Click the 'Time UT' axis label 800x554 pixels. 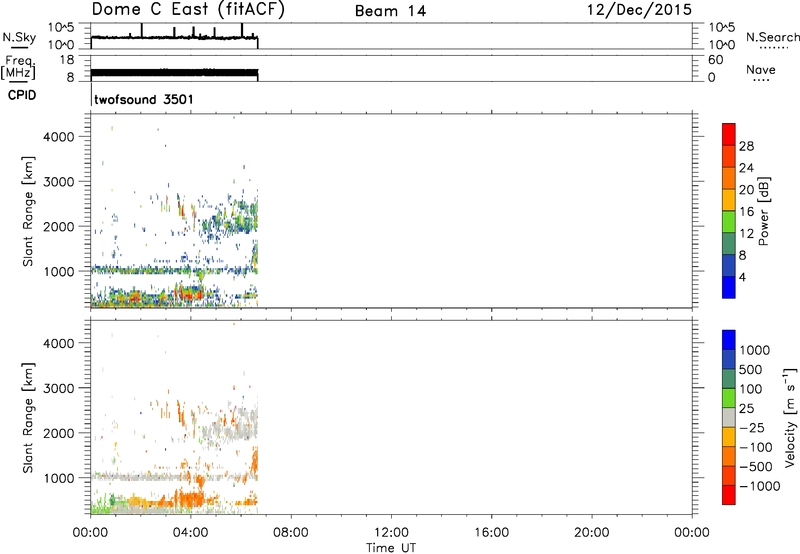[x=391, y=548]
